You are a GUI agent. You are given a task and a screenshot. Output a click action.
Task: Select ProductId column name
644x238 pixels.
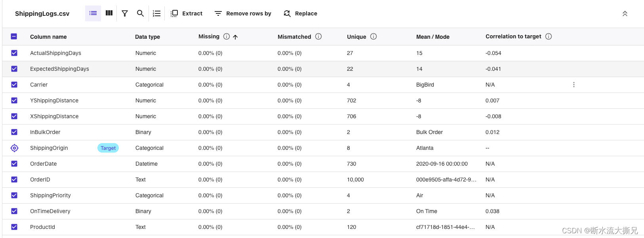[42, 227]
